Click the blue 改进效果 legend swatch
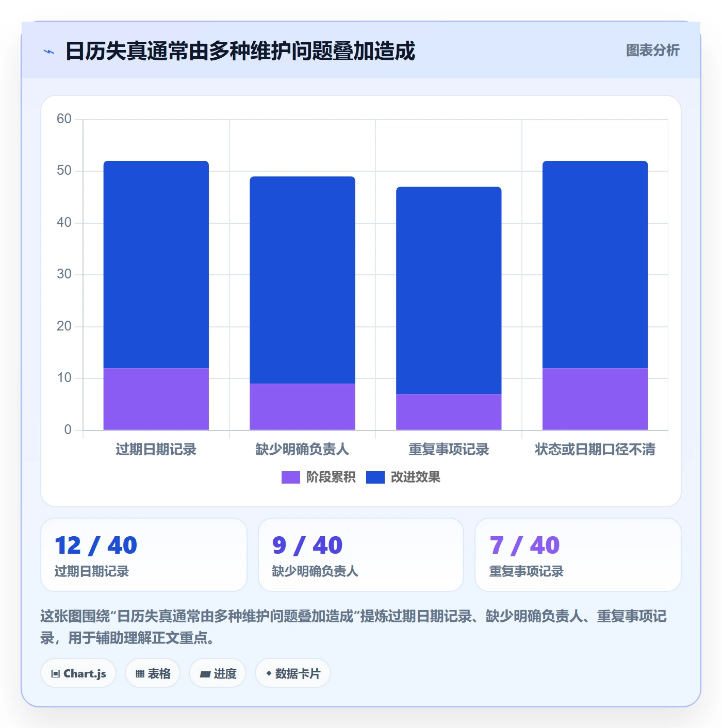Screen dimensions: 722x728 [375, 477]
